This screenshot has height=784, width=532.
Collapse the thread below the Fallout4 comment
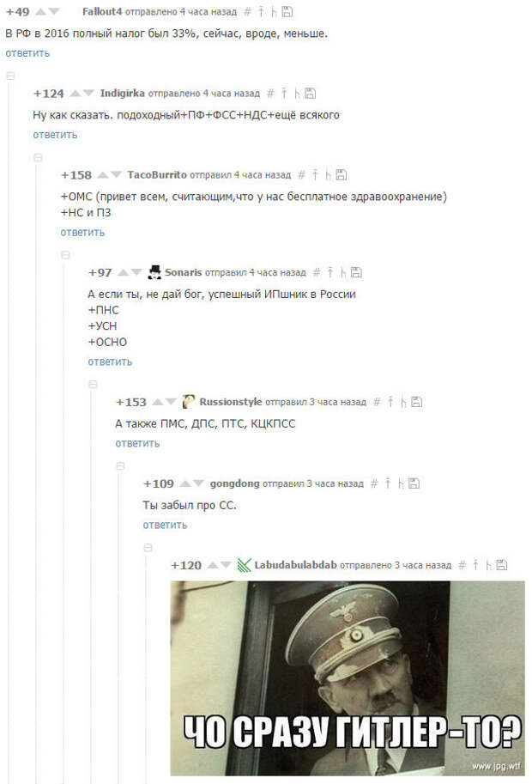10,76
